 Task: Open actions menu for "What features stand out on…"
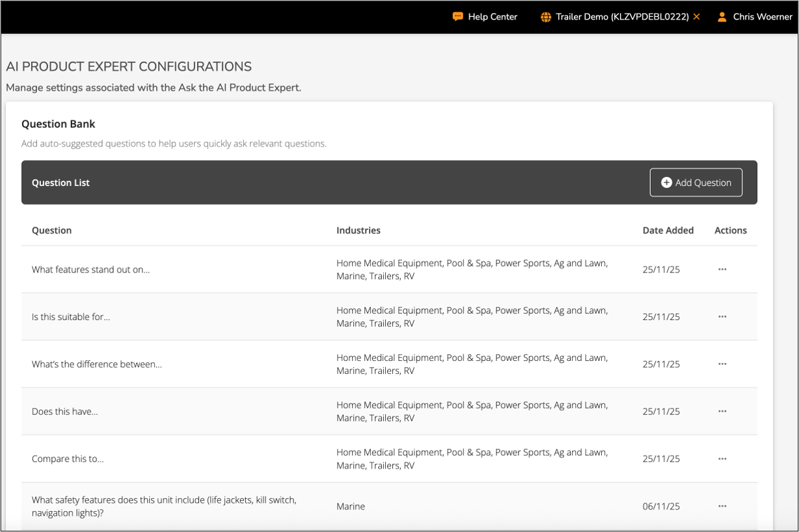point(722,269)
